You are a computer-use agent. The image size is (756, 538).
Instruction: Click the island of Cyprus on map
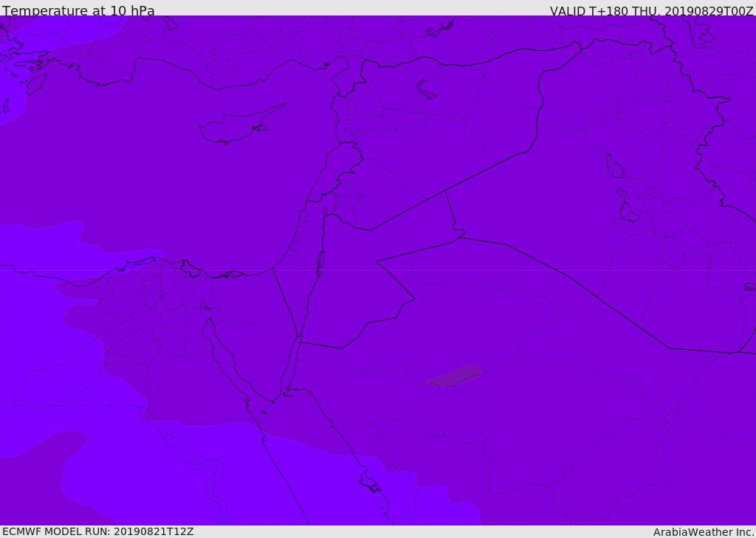click(242, 125)
